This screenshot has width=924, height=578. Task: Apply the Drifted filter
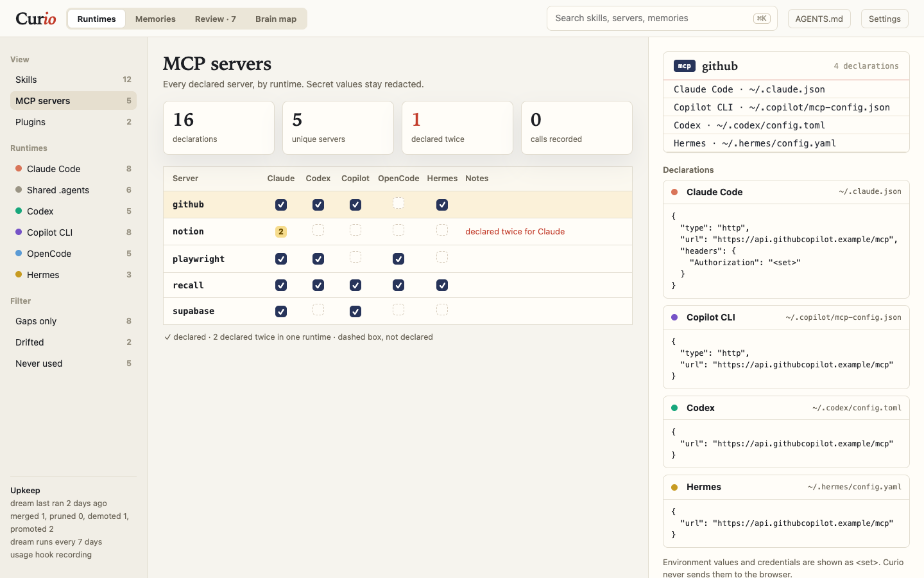click(73, 342)
